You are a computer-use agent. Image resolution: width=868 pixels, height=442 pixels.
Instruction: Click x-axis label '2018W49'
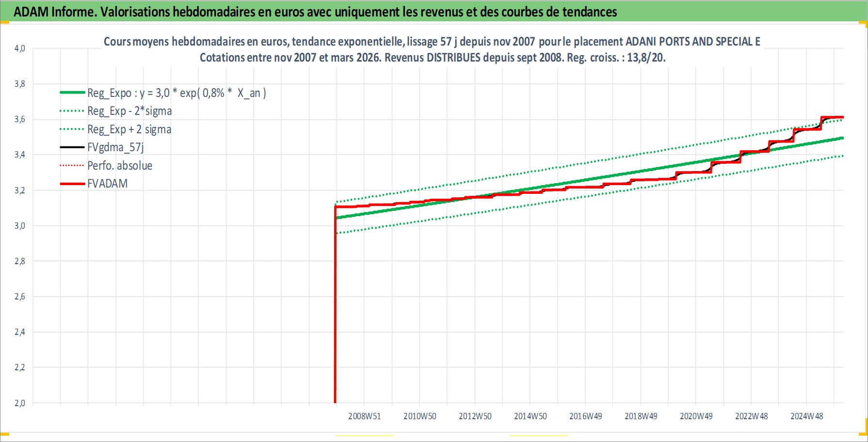point(641,416)
